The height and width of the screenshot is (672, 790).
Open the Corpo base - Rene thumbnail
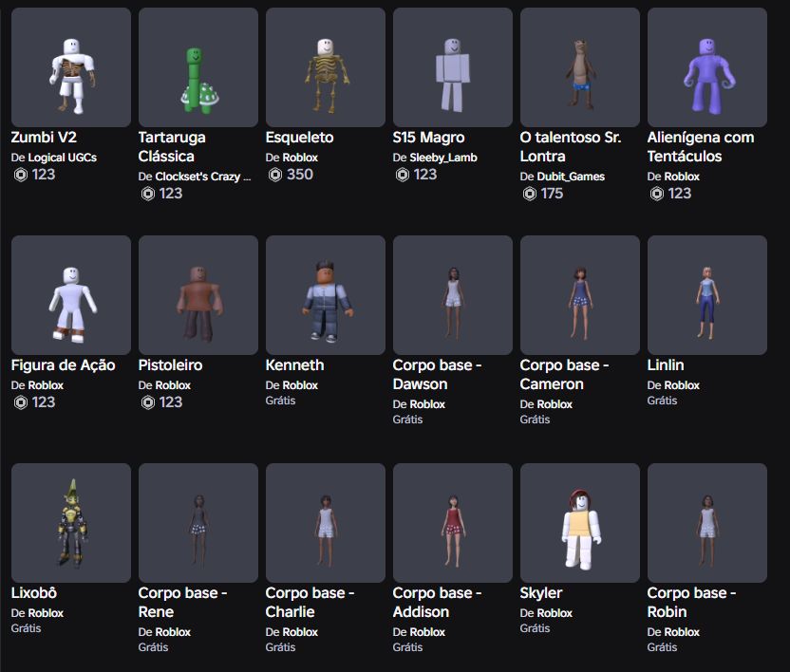tap(198, 523)
